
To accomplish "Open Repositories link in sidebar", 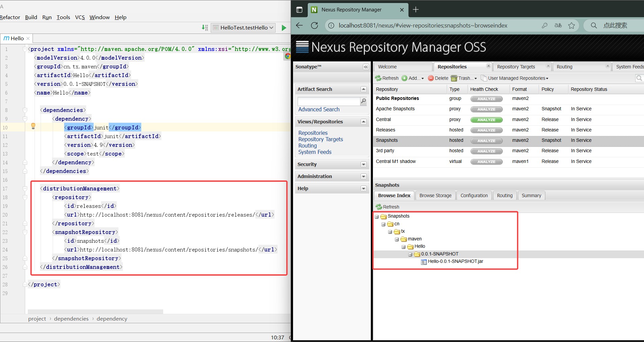I will (x=313, y=133).
